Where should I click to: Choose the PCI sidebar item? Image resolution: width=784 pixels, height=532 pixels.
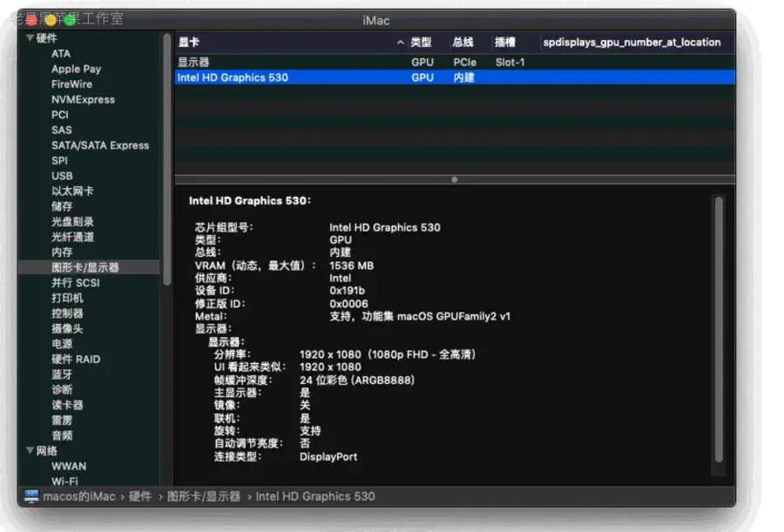[60, 115]
